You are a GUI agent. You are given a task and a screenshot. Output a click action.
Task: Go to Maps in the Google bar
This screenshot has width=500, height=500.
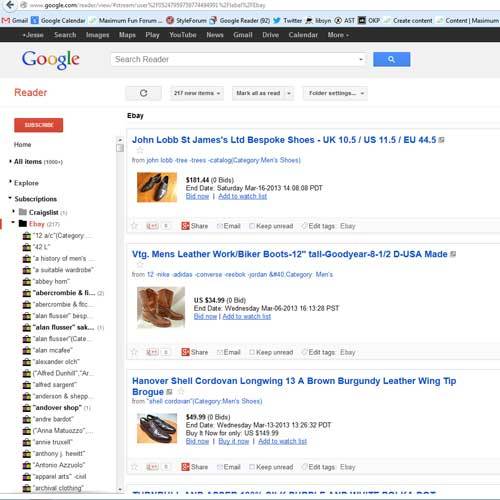pyautogui.click(x=127, y=35)
